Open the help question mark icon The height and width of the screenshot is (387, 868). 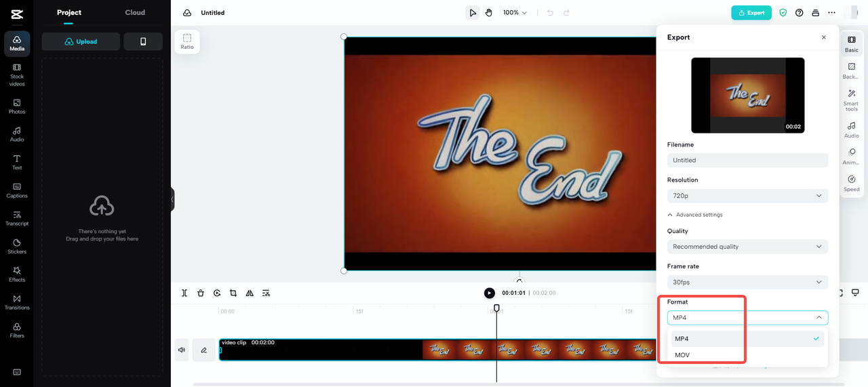799,13
